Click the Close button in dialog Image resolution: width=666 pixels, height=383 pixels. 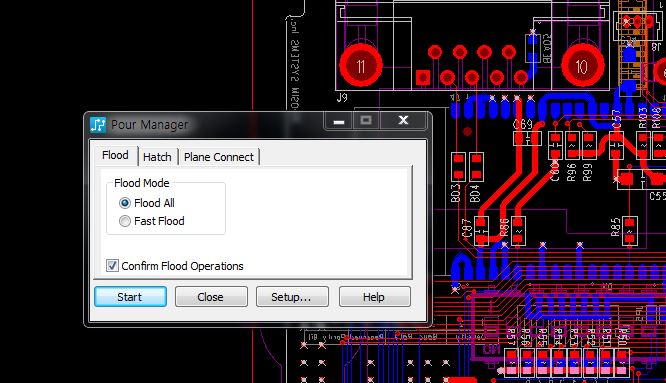211,296
